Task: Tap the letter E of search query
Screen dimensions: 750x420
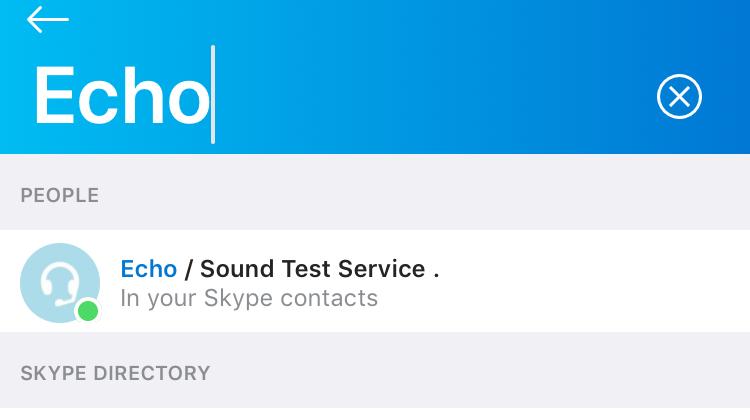Action: (x=54, y=95)
